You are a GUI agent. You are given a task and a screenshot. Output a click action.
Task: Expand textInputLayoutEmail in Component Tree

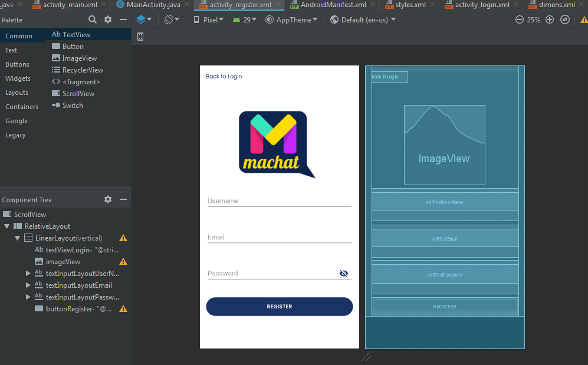click(27, 285)
